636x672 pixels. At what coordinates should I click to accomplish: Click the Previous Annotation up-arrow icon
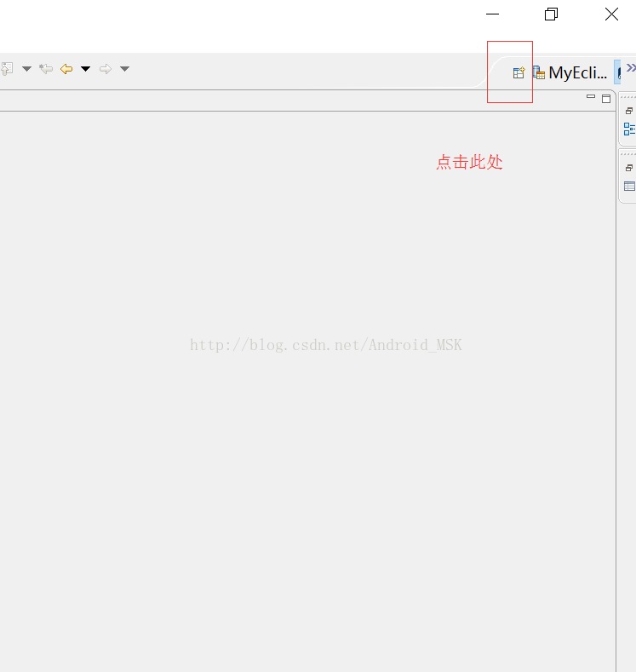pos(8,69)
